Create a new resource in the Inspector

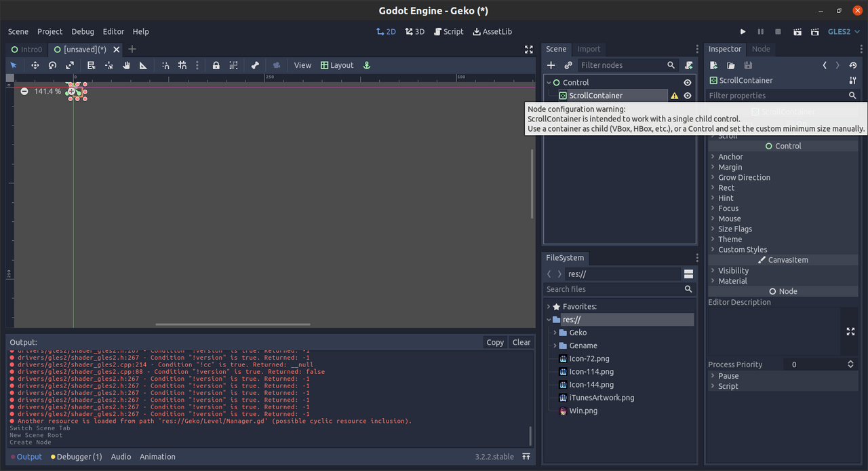713,65
